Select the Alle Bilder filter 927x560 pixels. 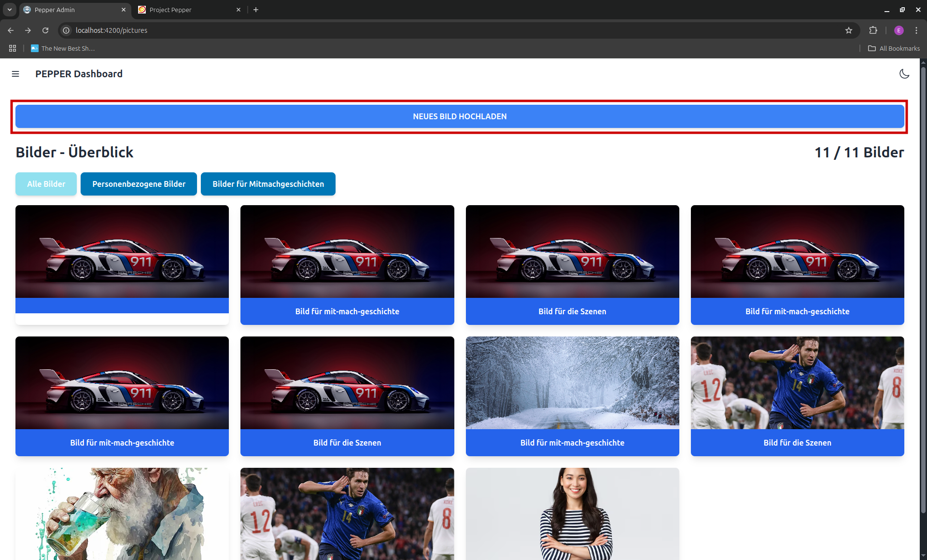[46, 184]
